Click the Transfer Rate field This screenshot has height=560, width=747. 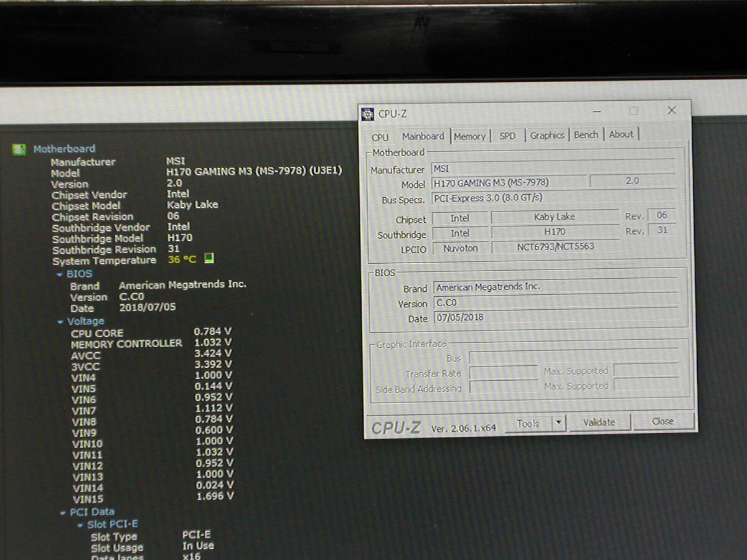[x=503, y=372]
